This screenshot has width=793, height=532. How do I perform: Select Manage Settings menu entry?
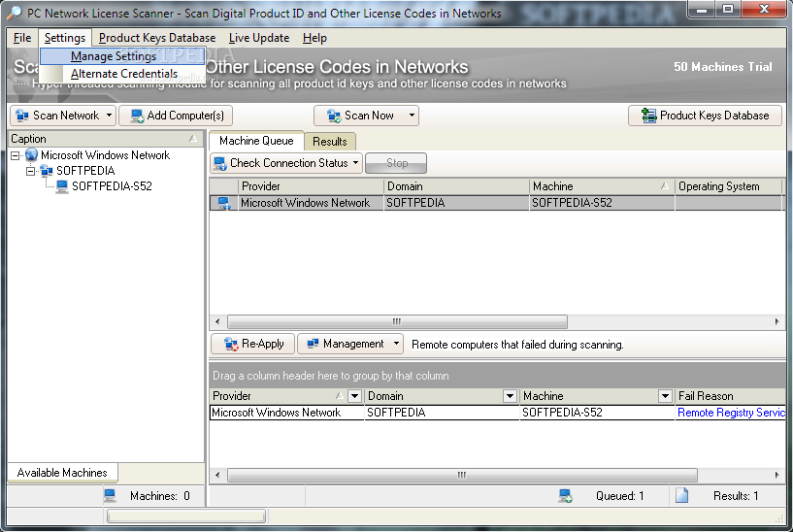(x=122, y=56)
